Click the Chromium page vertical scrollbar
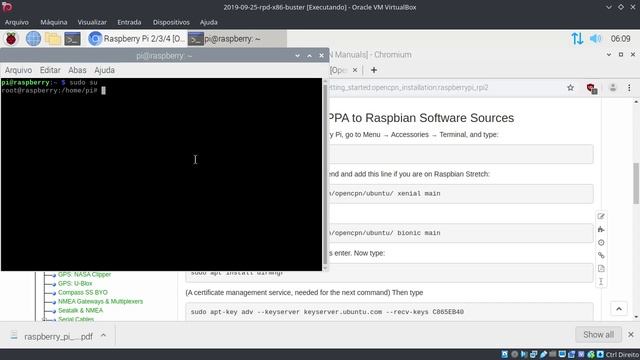Screen dimensions: 640x360 (x=636, y=183)
